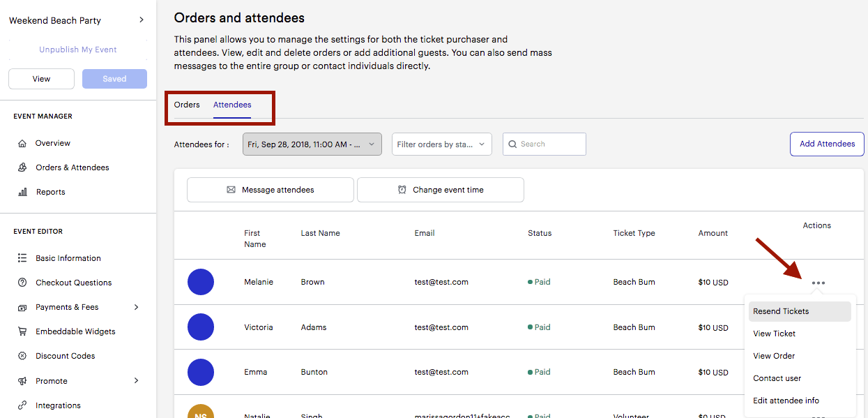868x418 pixels.
Task: Click the Checkout Questions help icon
Action: [x=22, y=283]
